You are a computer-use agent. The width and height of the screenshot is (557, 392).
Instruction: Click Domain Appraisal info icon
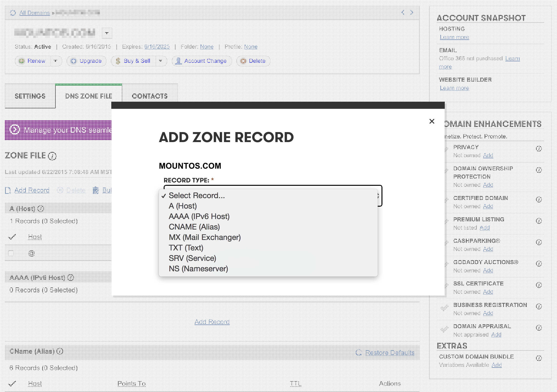(x=539, y=328)
